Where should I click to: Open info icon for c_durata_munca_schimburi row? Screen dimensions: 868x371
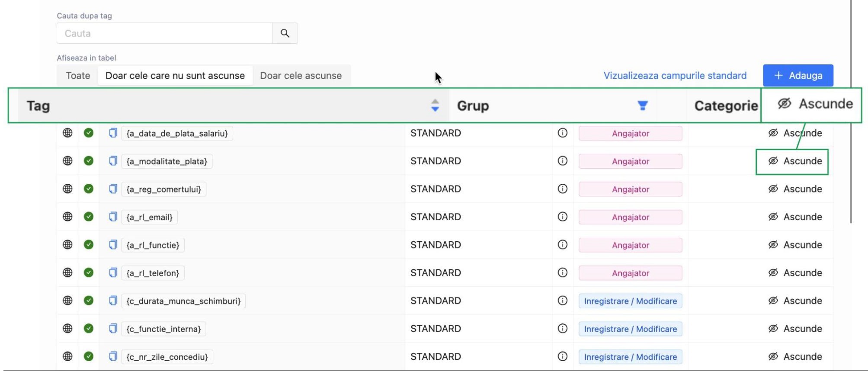[x=562, y=301]
